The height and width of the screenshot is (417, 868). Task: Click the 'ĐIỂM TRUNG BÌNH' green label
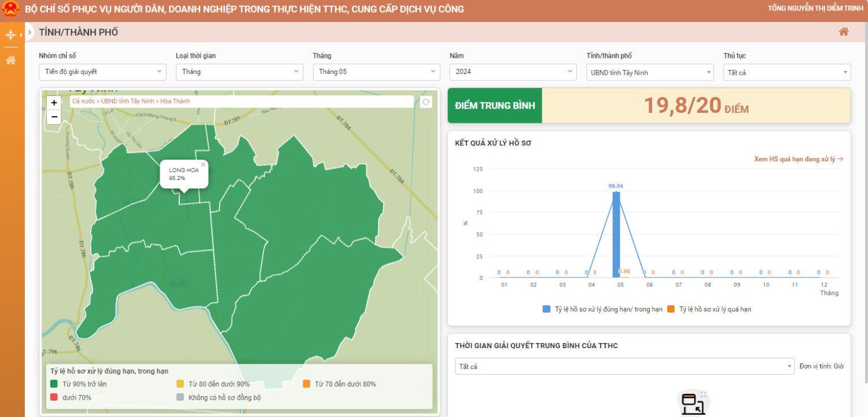[495, 106]
